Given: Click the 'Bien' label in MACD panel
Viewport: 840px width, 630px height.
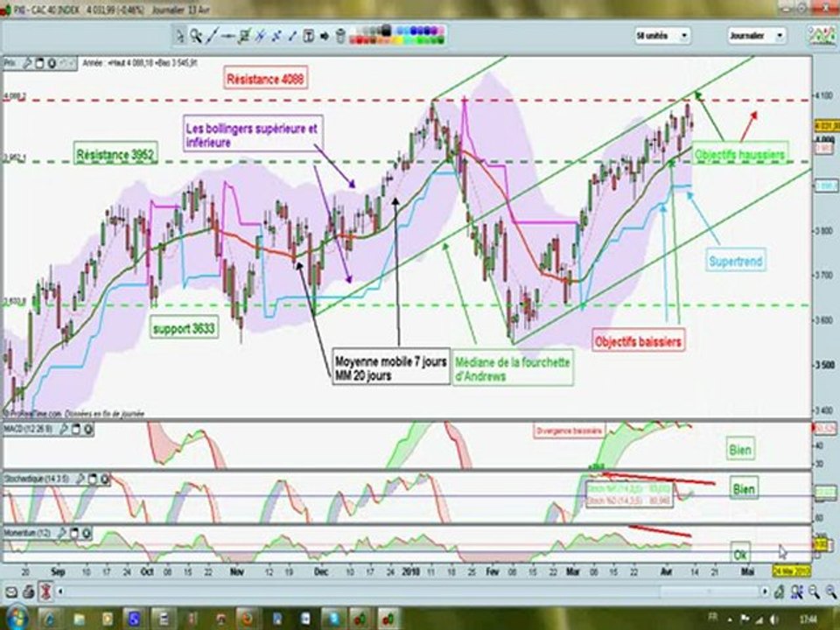Looking at the screenshot, I should (740, 449).
